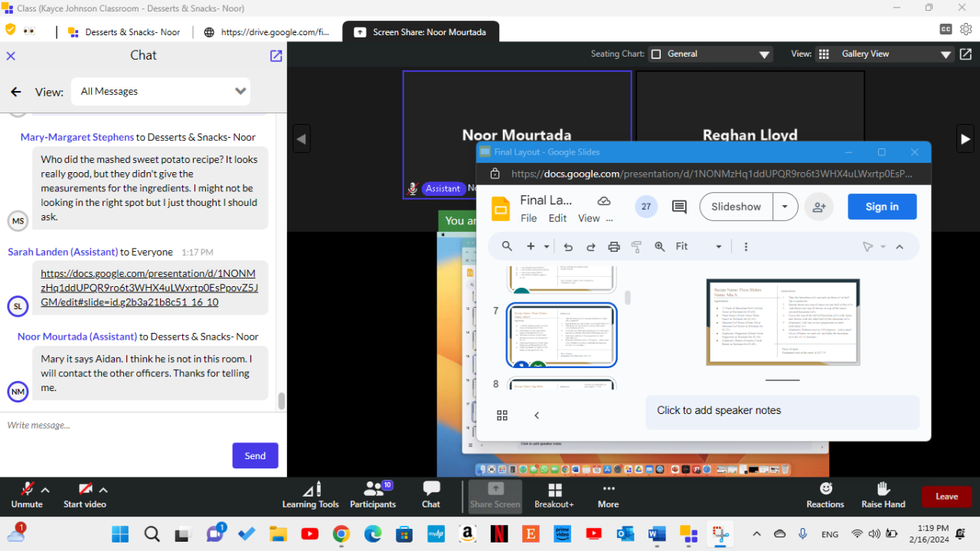Check document cloud save status icon
The width and height of the screenshot is (980, 551).
click(x=604, y=201)
